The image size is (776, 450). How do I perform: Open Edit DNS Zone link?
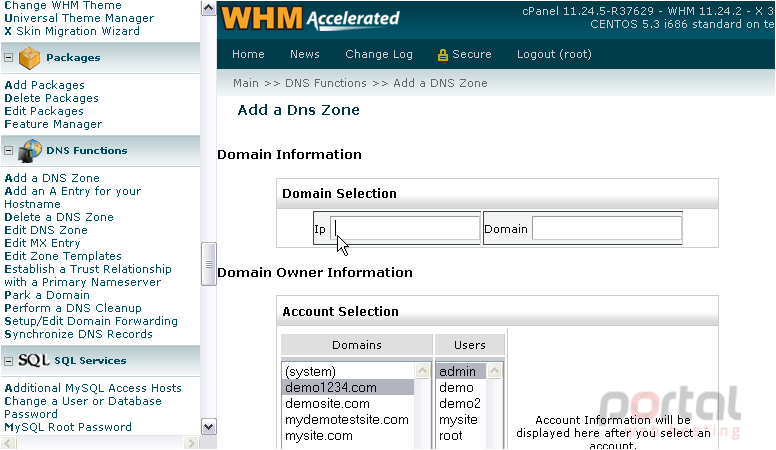(x=46, y=230)
